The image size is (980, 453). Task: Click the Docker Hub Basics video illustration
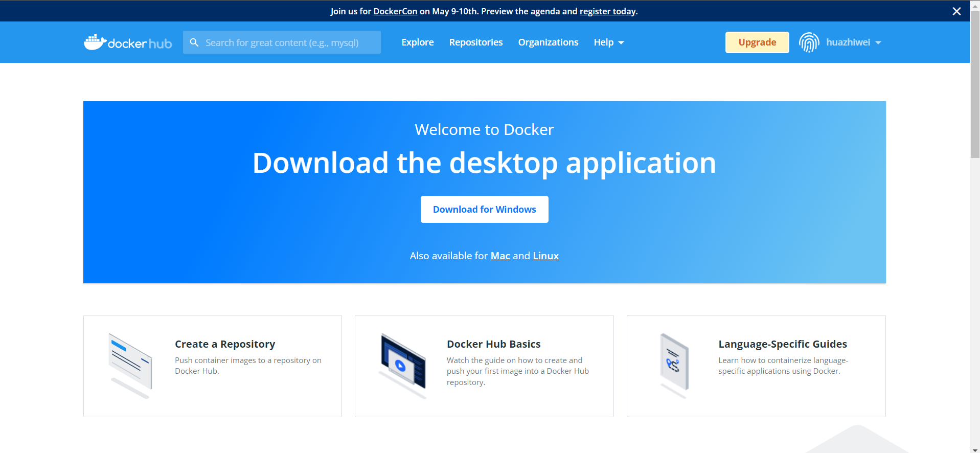pyautogui.click(x=403, y=366)
